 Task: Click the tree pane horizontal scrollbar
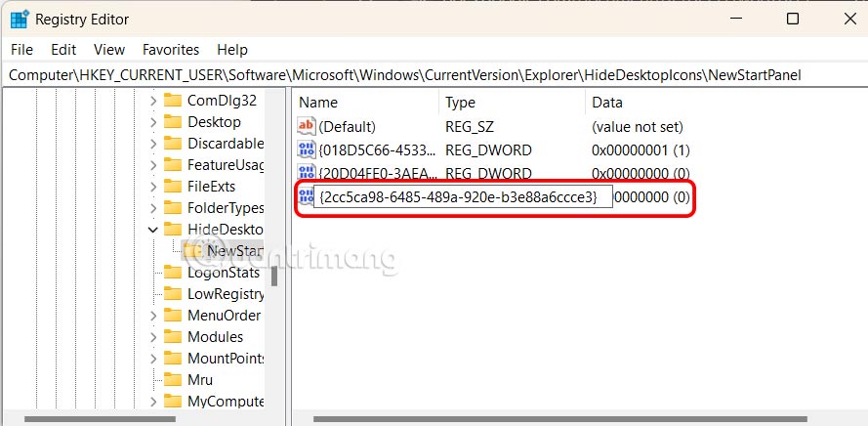point(100,419)
